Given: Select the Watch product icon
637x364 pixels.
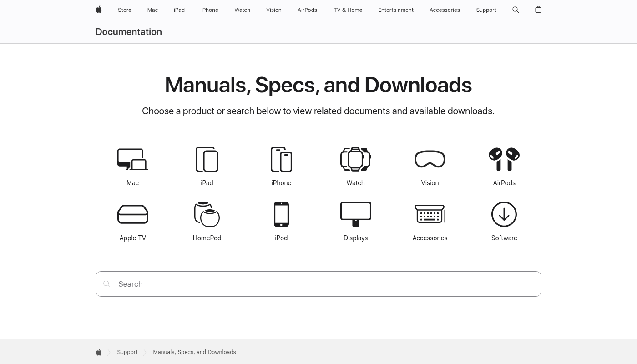Looking at the screenshot, I should (x=355, y=159).
